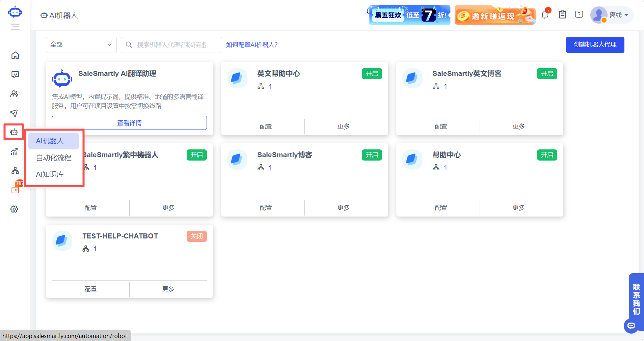Toggle 关闭 status on TEST-HELP-CHATBOT card
The width and height of the screenshot is (644, 341).
pyautogui.click(x=196, y=236)
